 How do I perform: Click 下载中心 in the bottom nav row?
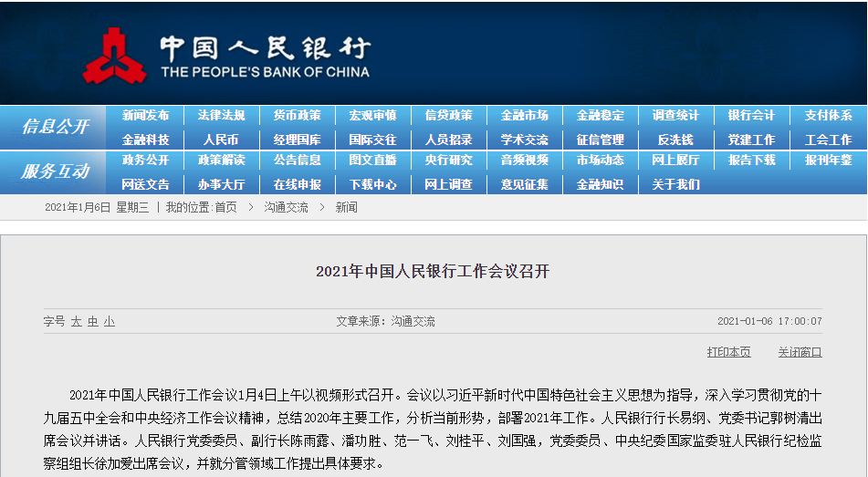(372, 184)
